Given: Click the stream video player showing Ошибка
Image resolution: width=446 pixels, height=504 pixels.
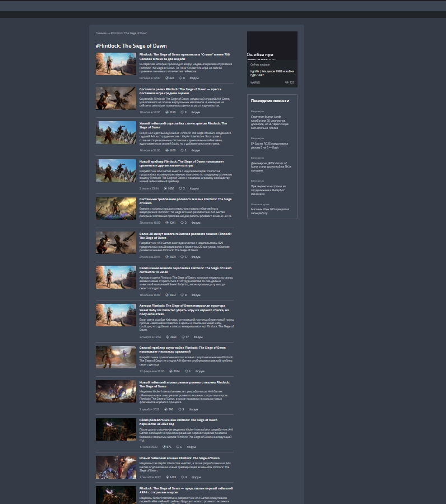Looking at the screenshot, I should [272, 46].
